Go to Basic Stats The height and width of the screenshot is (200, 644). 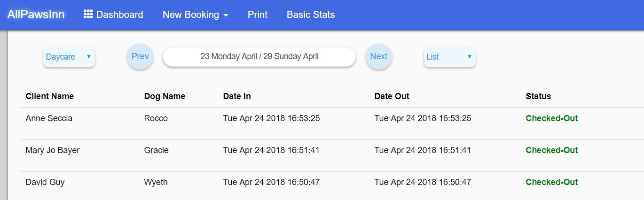click(x=311, y=15)
